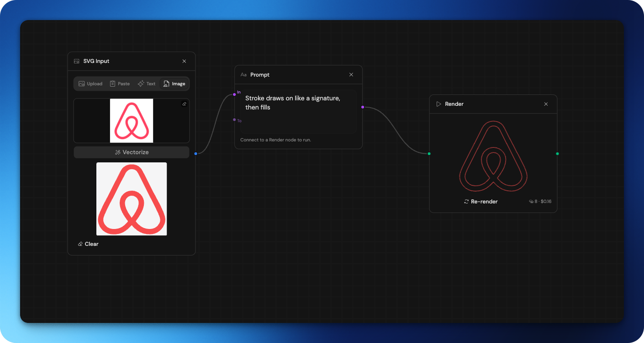644x343 pixels.
Task: Select the Image input mode
Action: pyautogui.click(x=174, y=83)
